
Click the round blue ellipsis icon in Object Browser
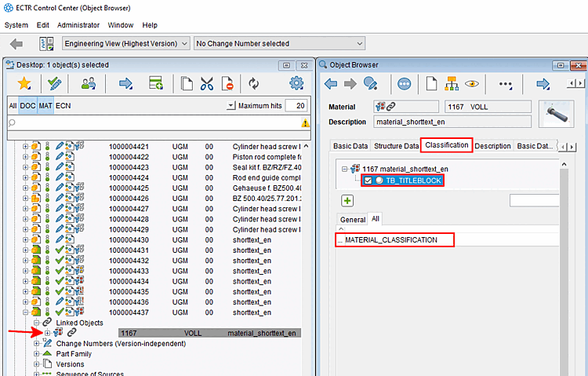(405, 84)
